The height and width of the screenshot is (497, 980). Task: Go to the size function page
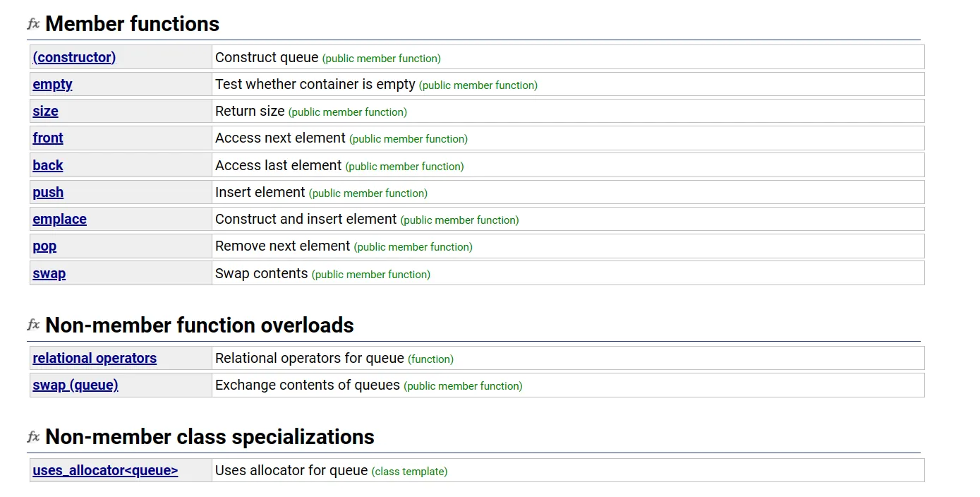coord(45,111)
